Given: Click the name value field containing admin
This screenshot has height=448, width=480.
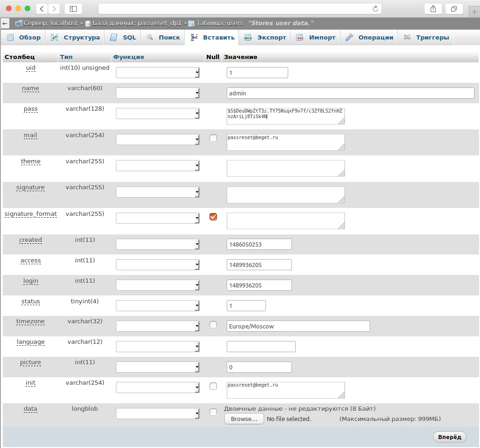Looking at the screenshot, I should coord(350,94).
